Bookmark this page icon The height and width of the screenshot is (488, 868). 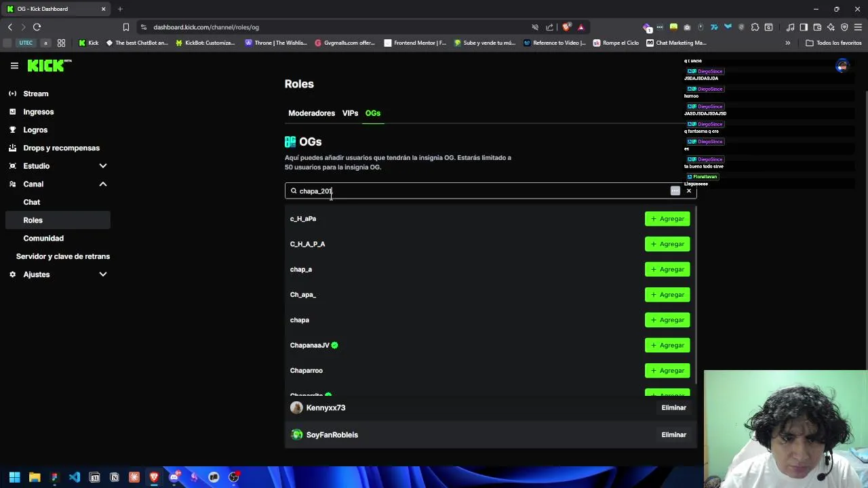(x=125, y=27)
